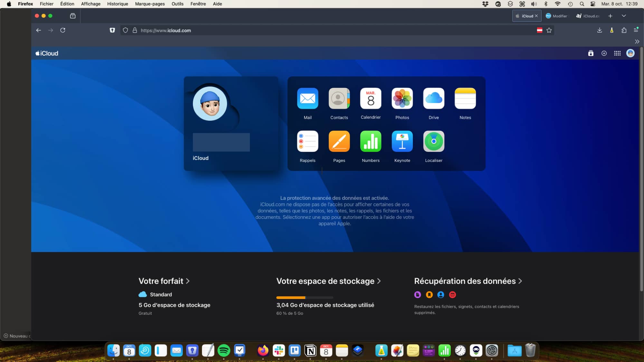Image resolution: width=644 pixels, height=362 pixels.
Task: Open the Firefox hamburger menu
Action: click(636, 30)
